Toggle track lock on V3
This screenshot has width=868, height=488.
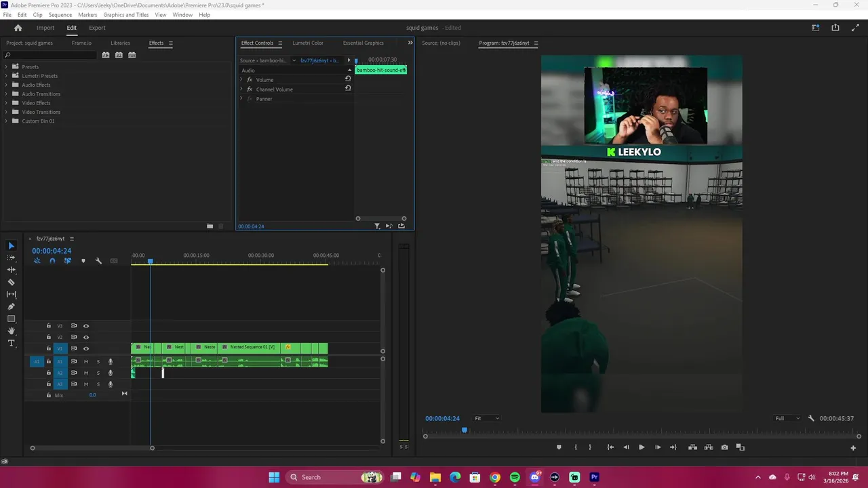(48, 326)
